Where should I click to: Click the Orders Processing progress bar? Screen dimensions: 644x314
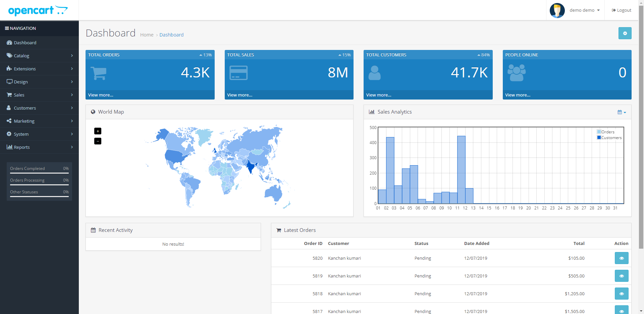[39, 185]
